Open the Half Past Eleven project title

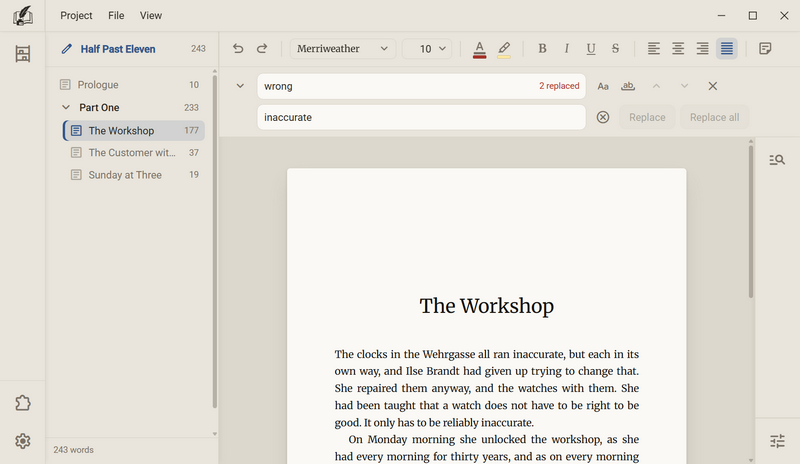pyautogui.click(x=118, y=49)
